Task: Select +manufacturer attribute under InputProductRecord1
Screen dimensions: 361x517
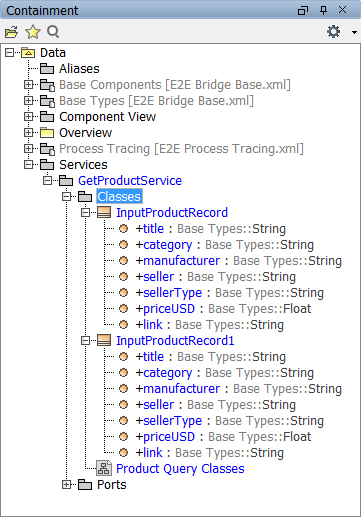Action: [x=238, y=389]
